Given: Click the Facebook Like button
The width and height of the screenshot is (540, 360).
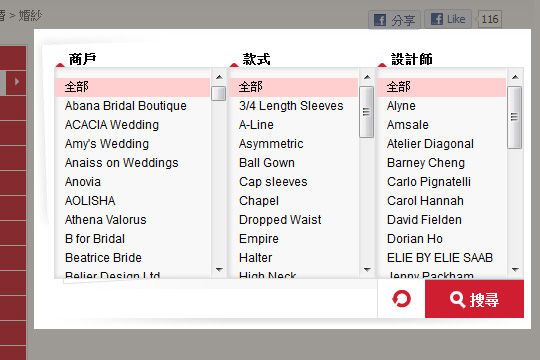Looking at the screenshot, I should (x=448, y=19).
